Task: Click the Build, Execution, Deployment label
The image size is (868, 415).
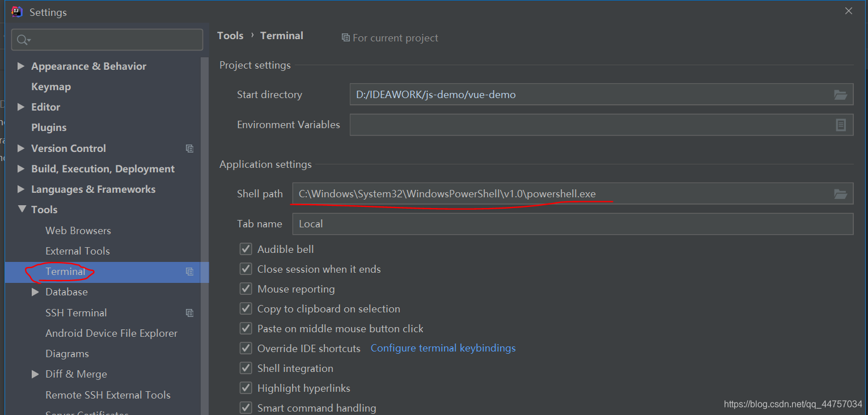Action: point(103,169)
